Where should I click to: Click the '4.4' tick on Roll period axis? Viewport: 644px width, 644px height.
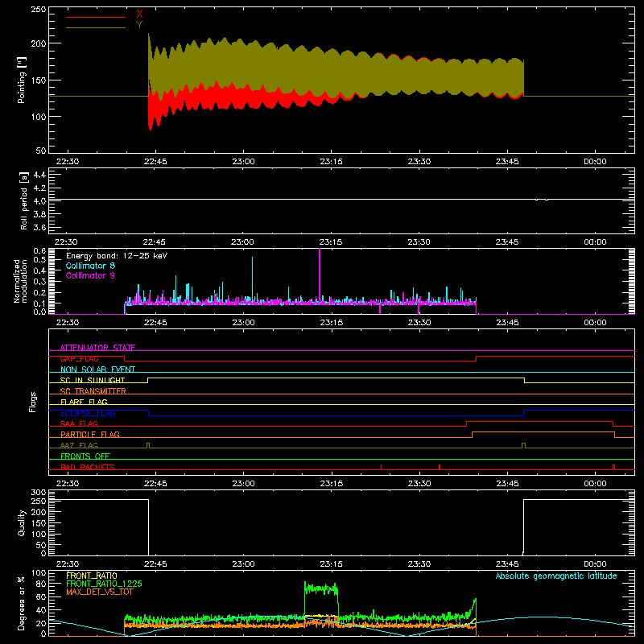click(x=39, y=175)
